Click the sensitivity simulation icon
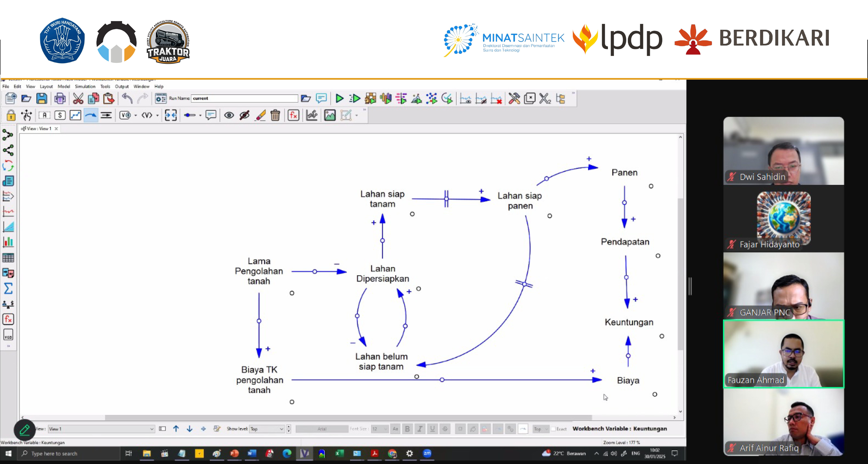The image size is (868, 464). (386, 98)
